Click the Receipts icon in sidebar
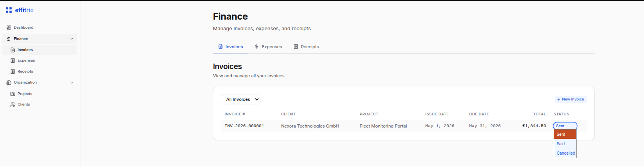Image resolution: width=644 pixels, height=166 pixels. (x=13, y=71)
